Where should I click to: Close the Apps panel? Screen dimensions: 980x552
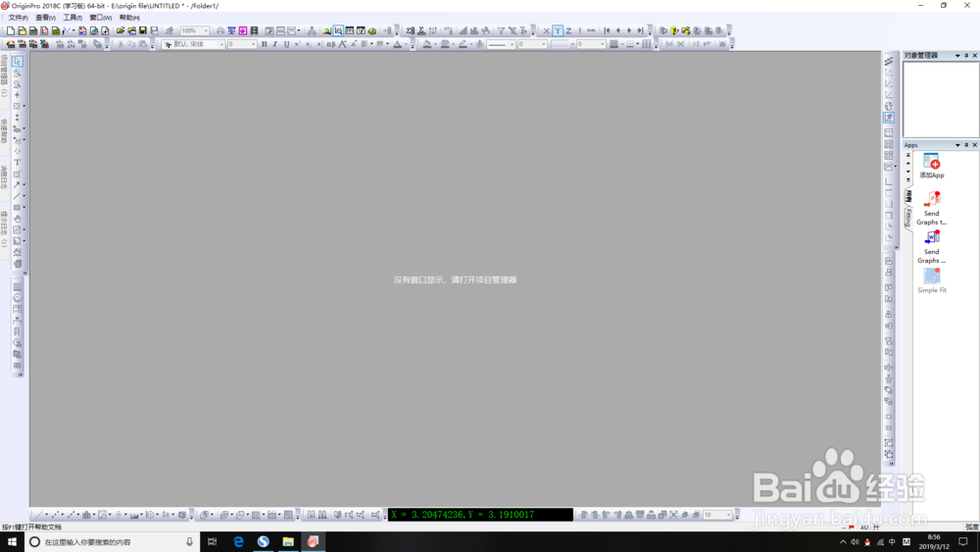click(974, 145)
